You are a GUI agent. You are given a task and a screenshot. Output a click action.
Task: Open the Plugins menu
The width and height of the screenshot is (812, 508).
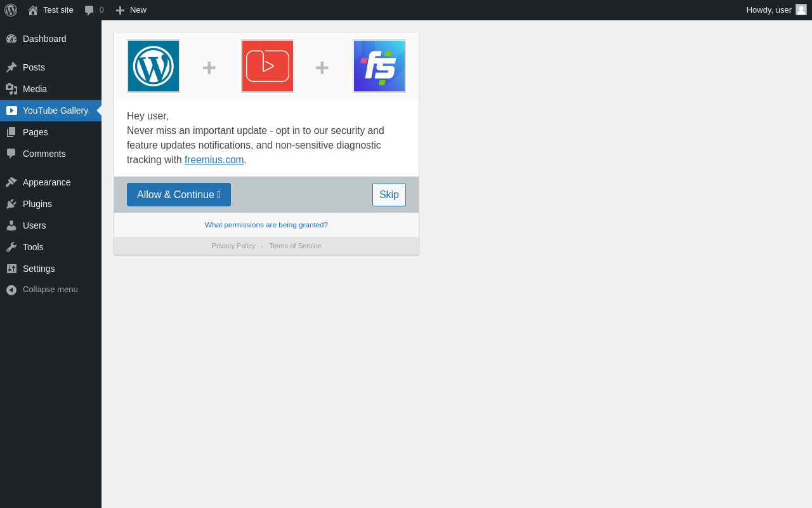coord(51,204)
